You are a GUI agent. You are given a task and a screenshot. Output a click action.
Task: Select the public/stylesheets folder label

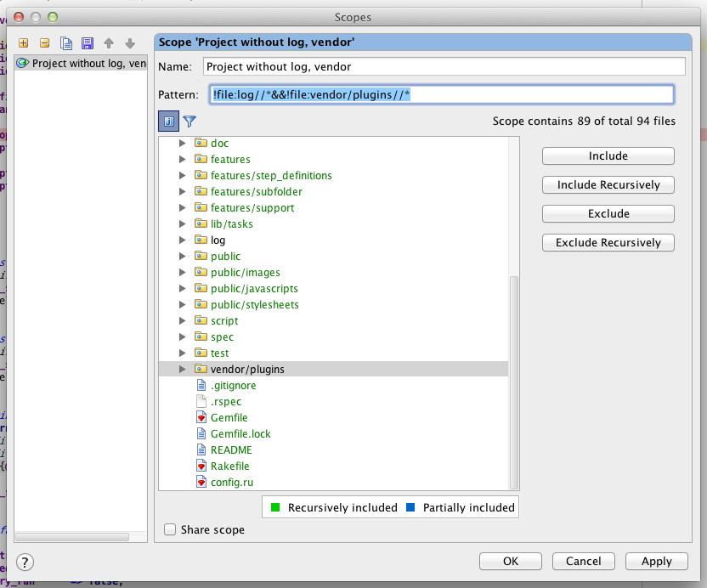coord(255,305)
